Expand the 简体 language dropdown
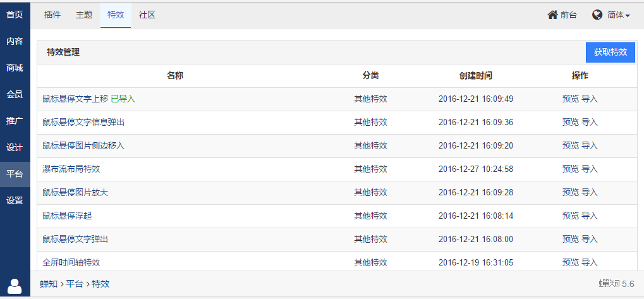This screenshot has width=644, height=299. point(619,15)
